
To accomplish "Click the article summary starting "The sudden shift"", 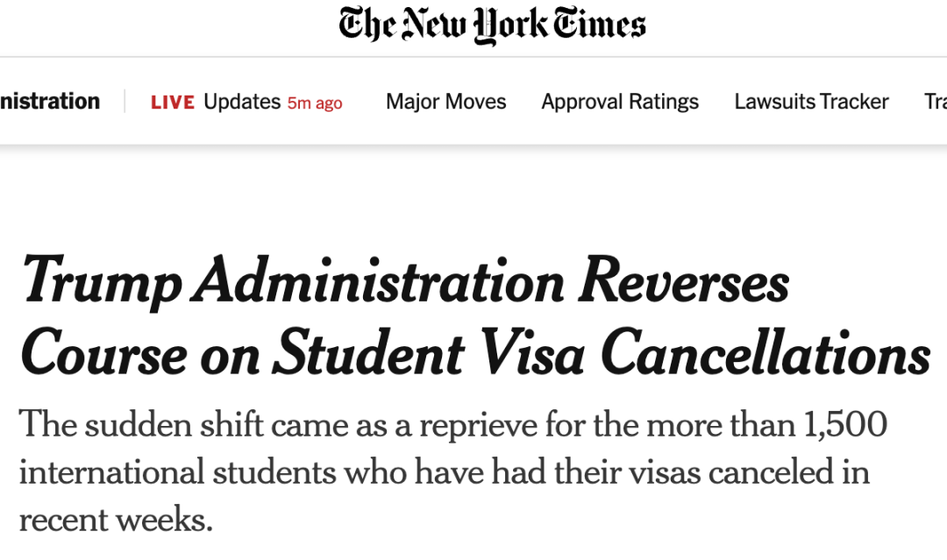I will pos(452,472).
